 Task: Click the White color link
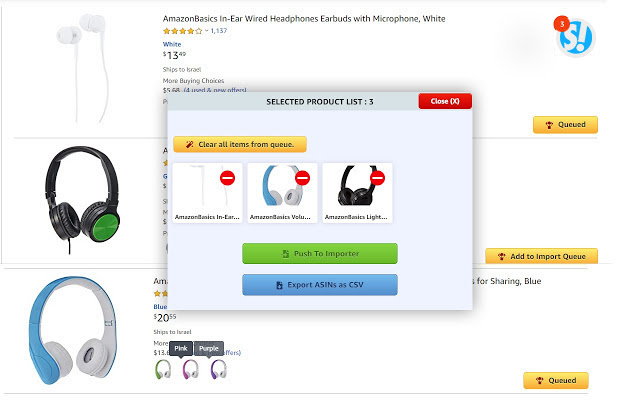click(172, 44)
